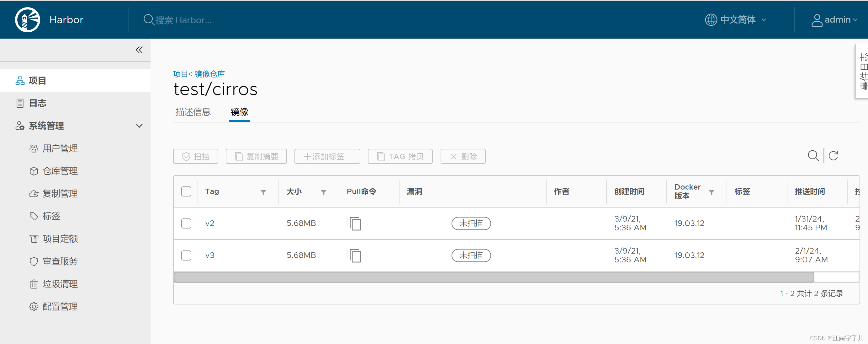Click the 复制摘要 button
Image resolution: width=868 pixels, height=344 pixels.
pos(257,157)
